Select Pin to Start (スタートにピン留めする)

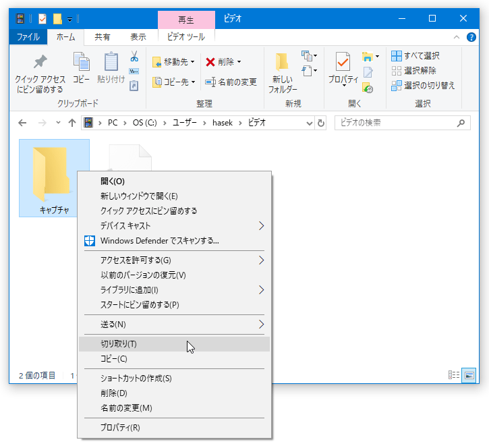pyautogui.click(x=174, y=304)
